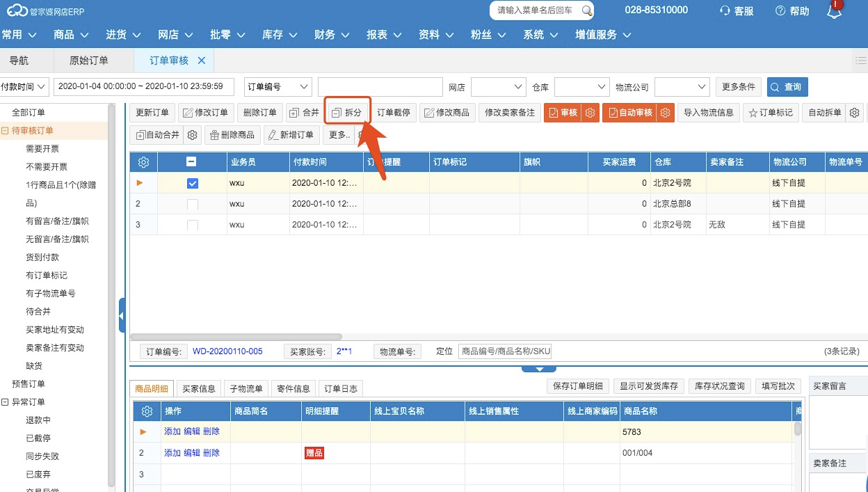Open the 库存 menu
This screenshot has width=868, height=492.
tap(280, 35)
